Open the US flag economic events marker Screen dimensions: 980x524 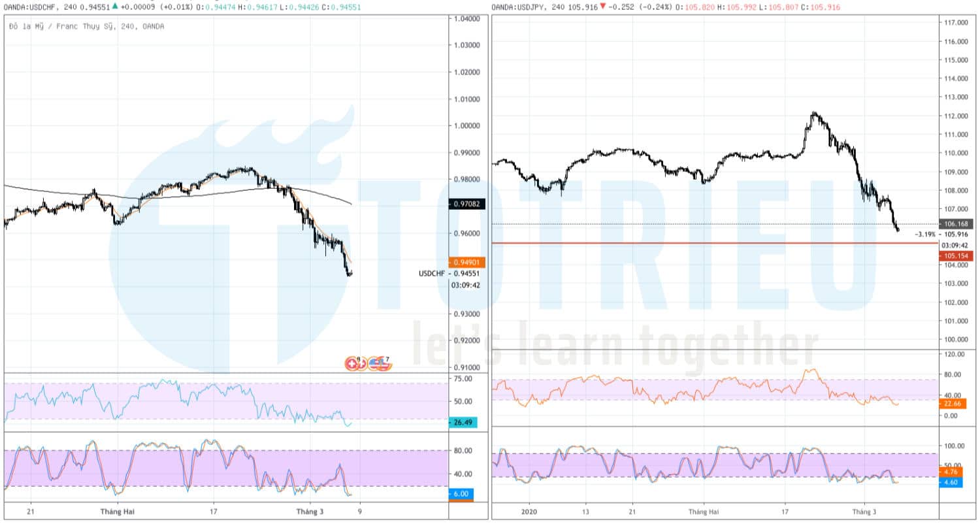pos(376,364)
